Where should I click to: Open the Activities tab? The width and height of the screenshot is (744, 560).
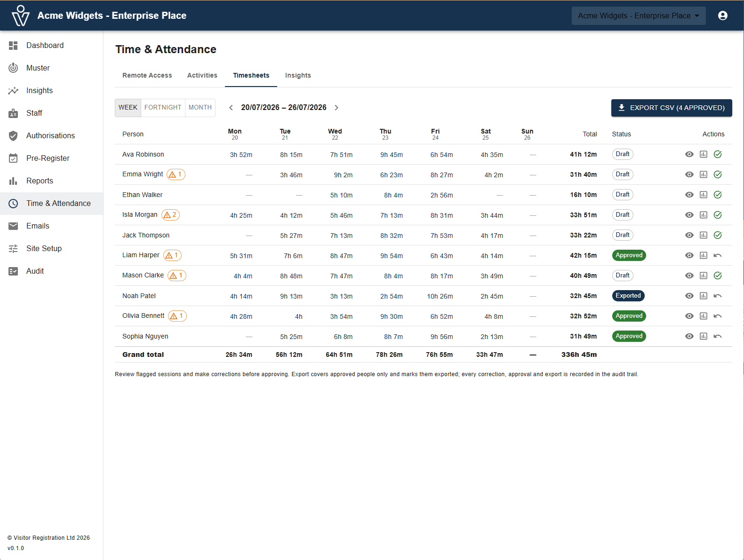(x=202, y=76)
